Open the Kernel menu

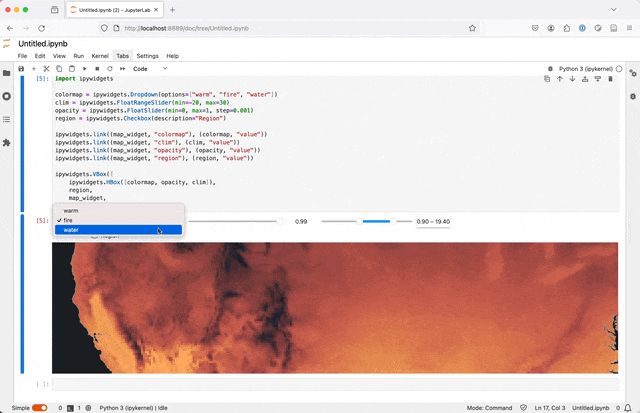pos(100,56)
